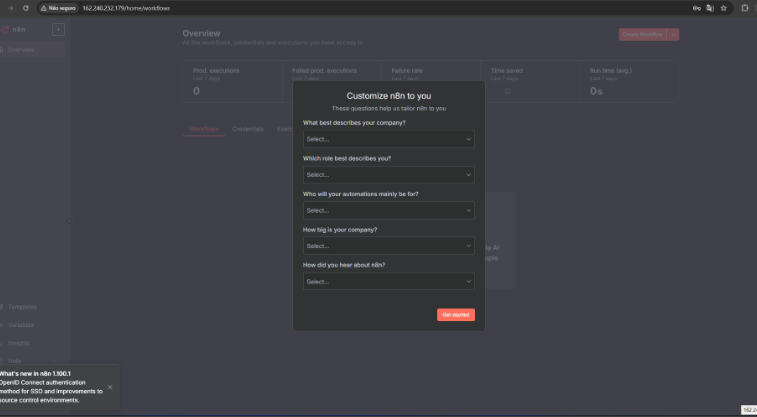Open Templates in the sidebar
Viewport: 757px width, 417px height.
[x=22, y=307]
